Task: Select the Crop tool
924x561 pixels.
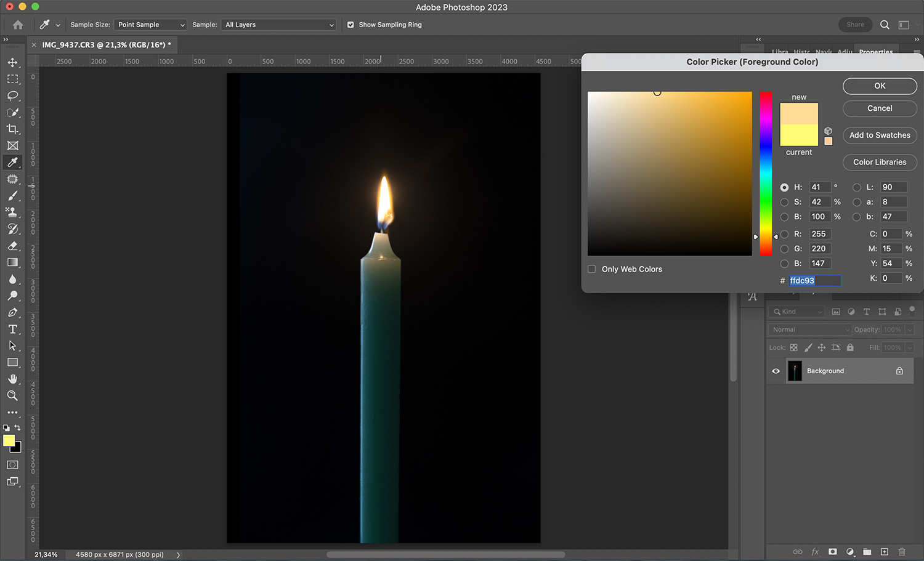Action: (x=12, y=129)
